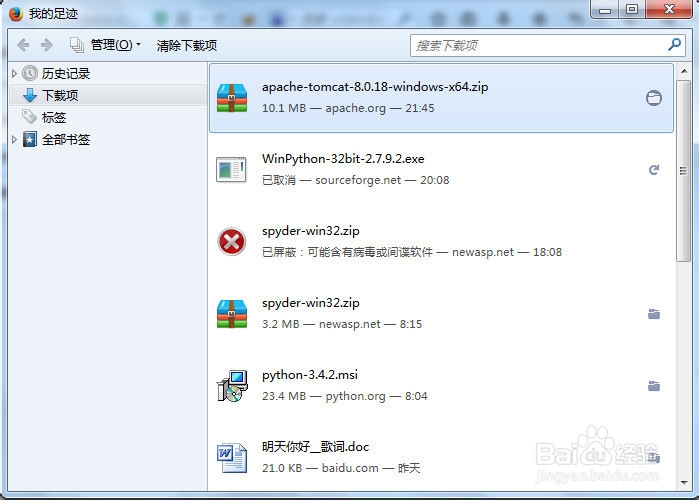The height and width of the screenshot is (500, 699).
Task: Expand the 历史记录 tree node
Action: (14, 74)
